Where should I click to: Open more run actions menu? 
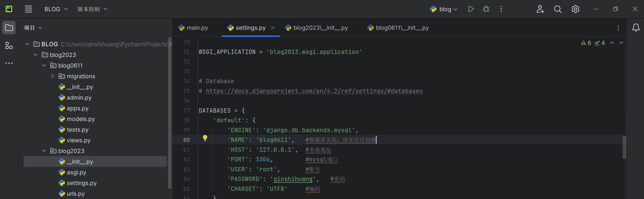(x=501, y=9)
